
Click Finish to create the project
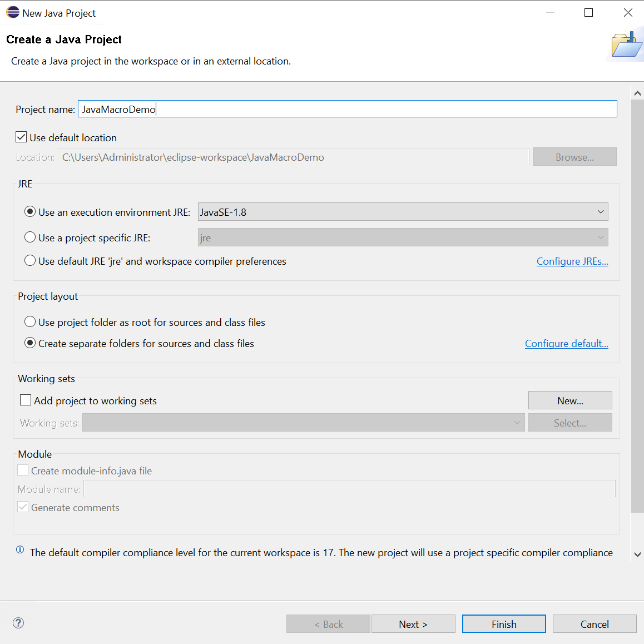pyautogui.click(x=504, y=624)
